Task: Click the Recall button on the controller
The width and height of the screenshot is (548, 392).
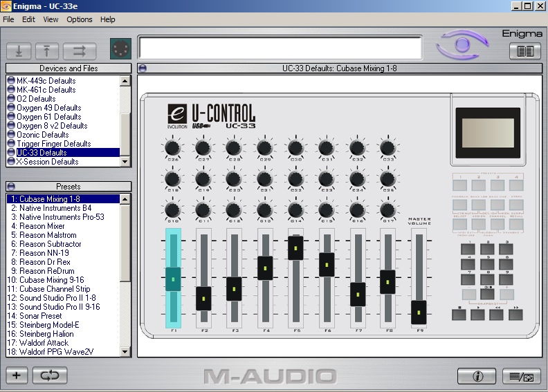Action: tap(516, 224)
